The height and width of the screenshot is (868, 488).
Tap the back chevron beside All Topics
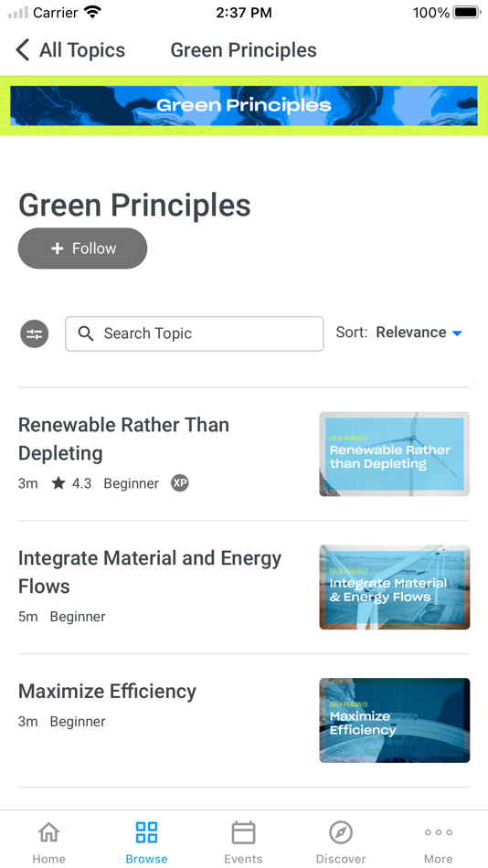[22, 50]
